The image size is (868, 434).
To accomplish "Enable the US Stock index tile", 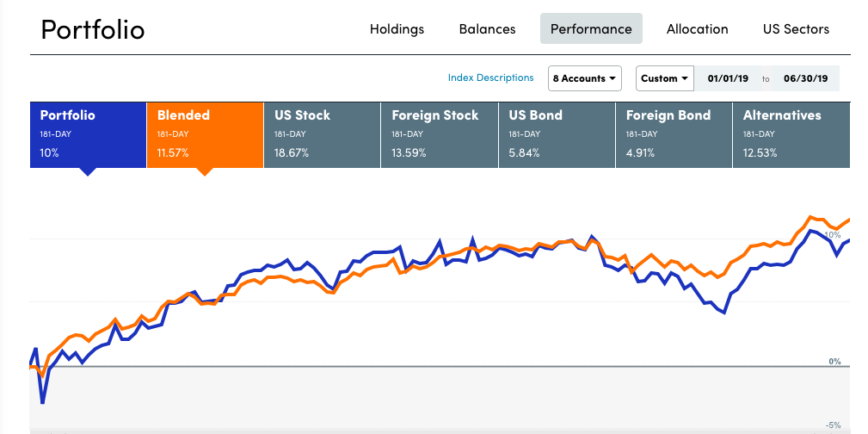I will 322,134.
